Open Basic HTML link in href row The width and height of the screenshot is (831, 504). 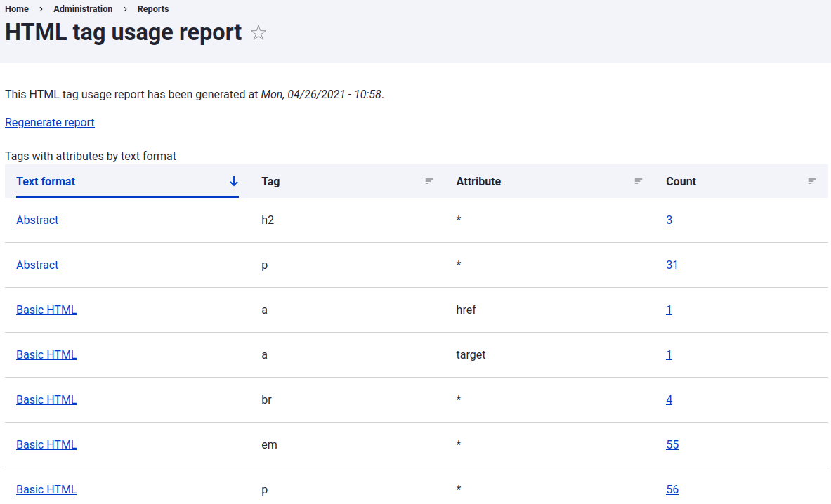pyautogui.click(x=46, y=310)
